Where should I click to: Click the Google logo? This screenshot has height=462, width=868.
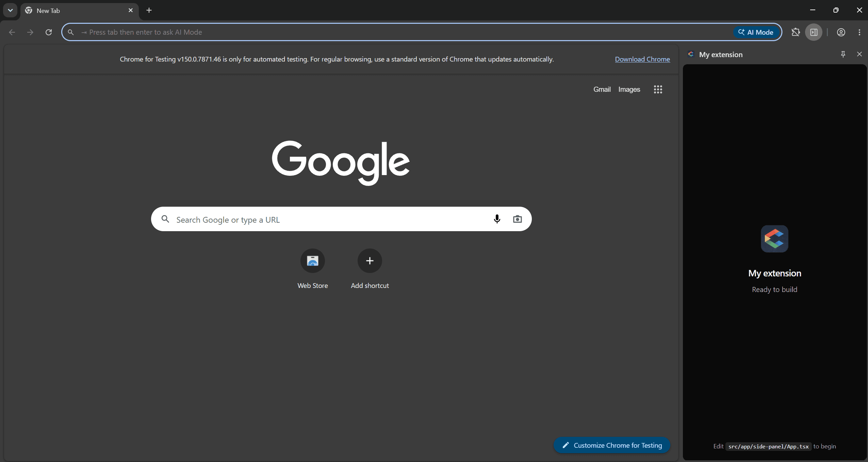341,163
